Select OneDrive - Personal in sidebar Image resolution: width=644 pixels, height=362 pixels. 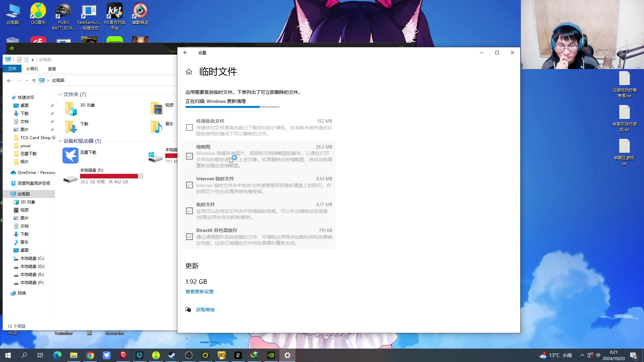pyautogui.click(x=33, y=173)
